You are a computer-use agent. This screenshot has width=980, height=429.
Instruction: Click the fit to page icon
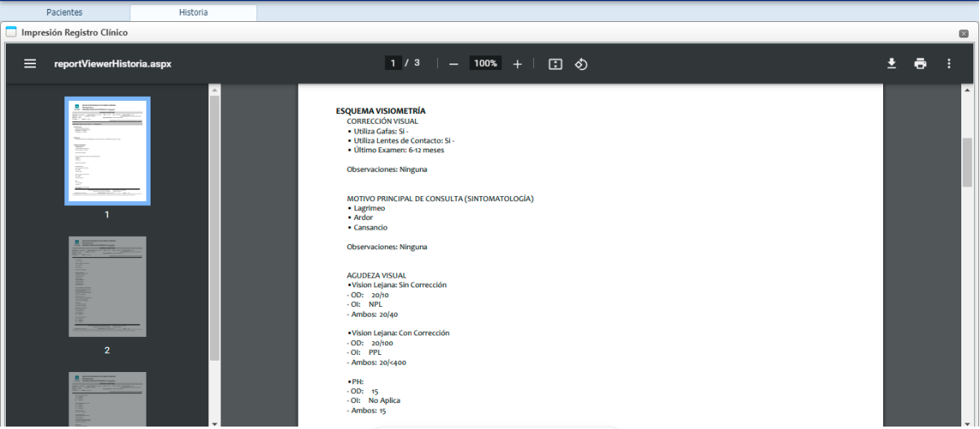click(555, 63)
